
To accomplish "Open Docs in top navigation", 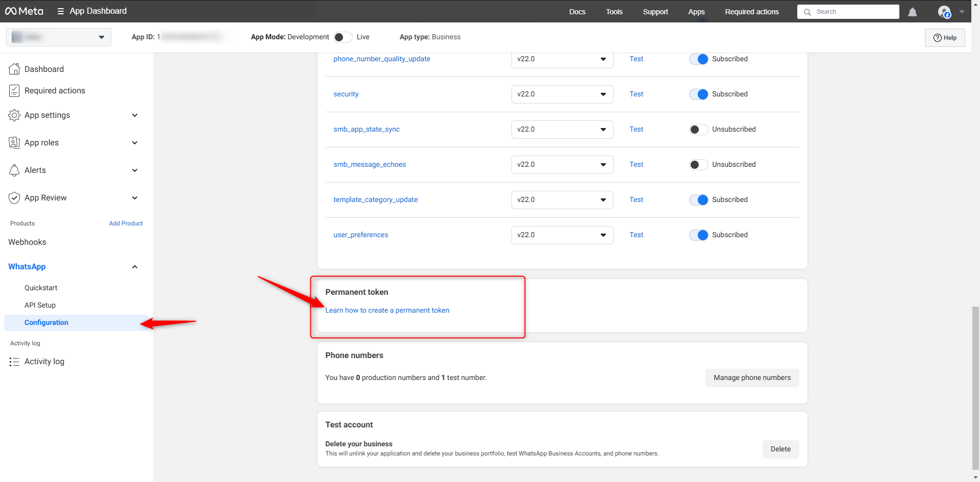I will 577,12.
